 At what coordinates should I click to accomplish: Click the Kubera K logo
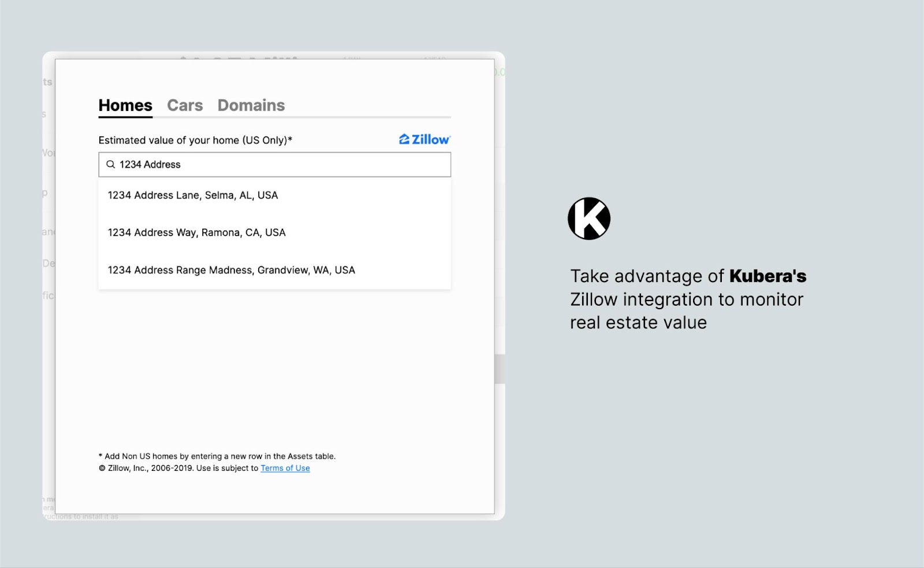[x=589, y=218]
